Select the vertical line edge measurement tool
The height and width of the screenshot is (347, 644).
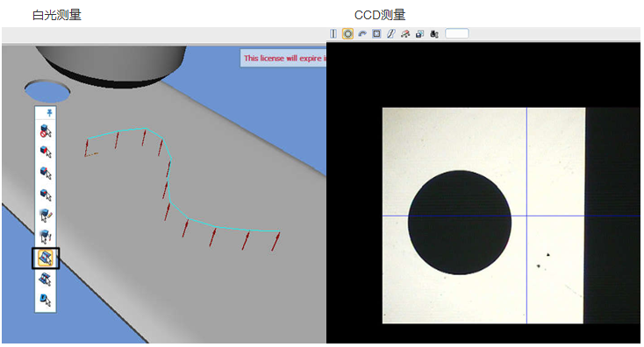pos(333,33)
